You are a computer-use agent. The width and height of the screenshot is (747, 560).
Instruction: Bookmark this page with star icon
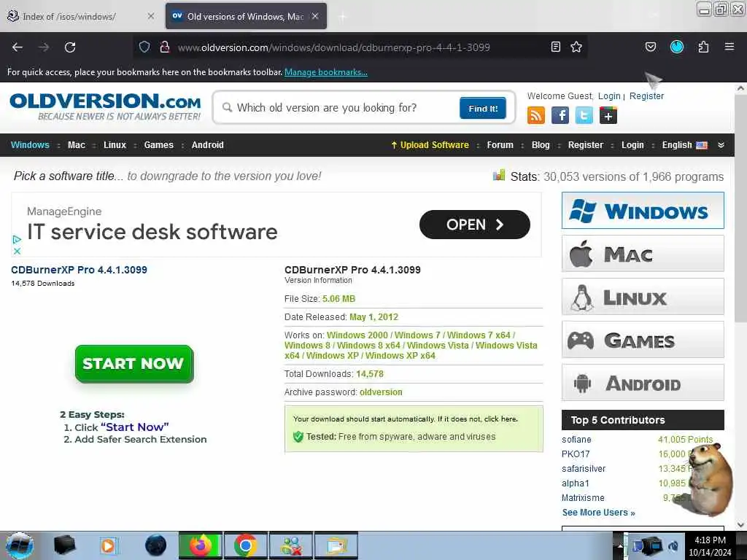coord(576,47)
